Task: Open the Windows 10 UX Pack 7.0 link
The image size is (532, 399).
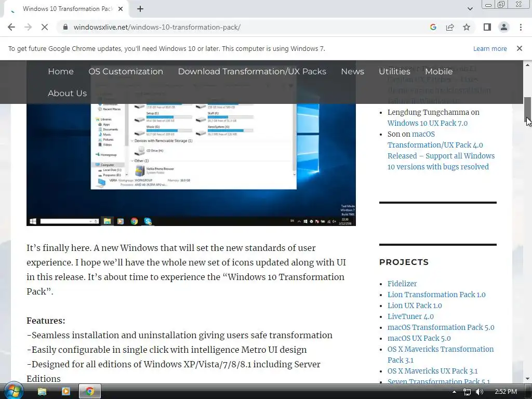Action: point(428,123)
